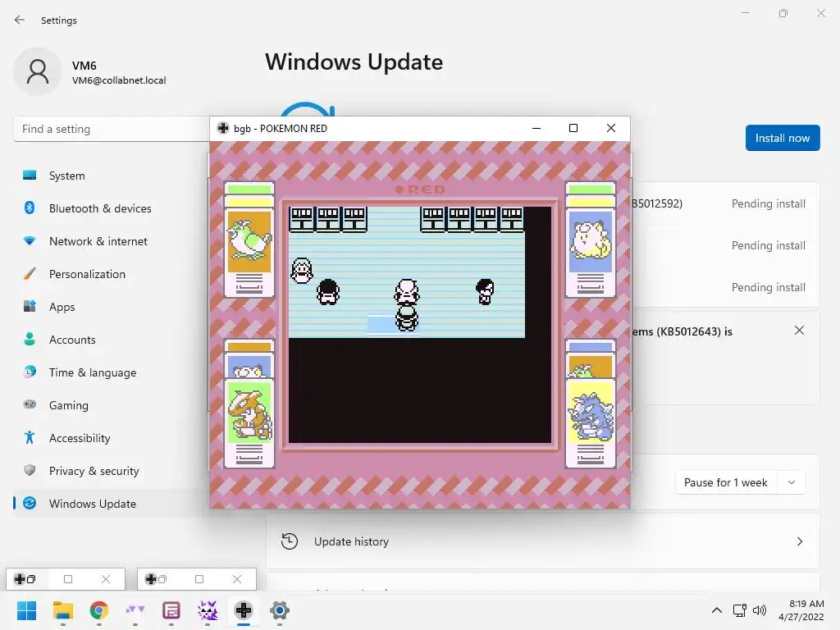
Task: Switch to the bgb emulator taskbar icon
Action: coord(243,610)
